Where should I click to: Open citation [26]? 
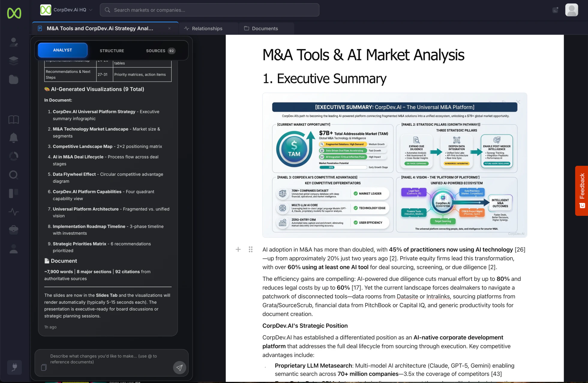(520, 250)
